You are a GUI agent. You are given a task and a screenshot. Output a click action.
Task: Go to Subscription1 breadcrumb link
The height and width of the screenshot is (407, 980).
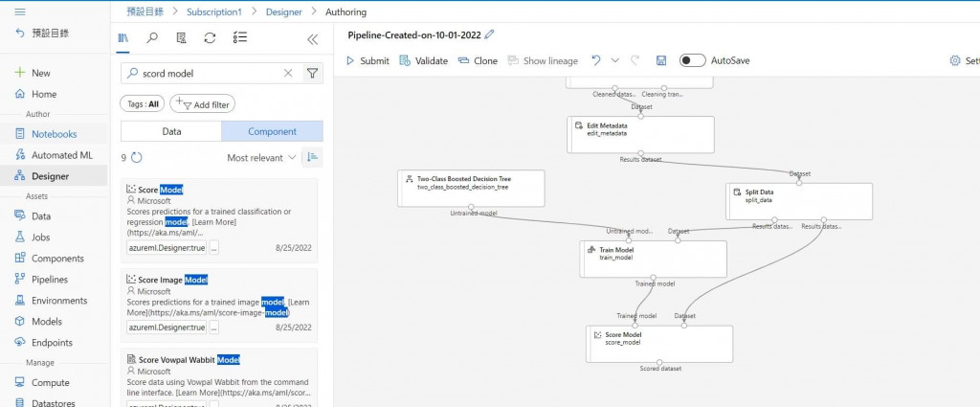(x=213, y=11)
